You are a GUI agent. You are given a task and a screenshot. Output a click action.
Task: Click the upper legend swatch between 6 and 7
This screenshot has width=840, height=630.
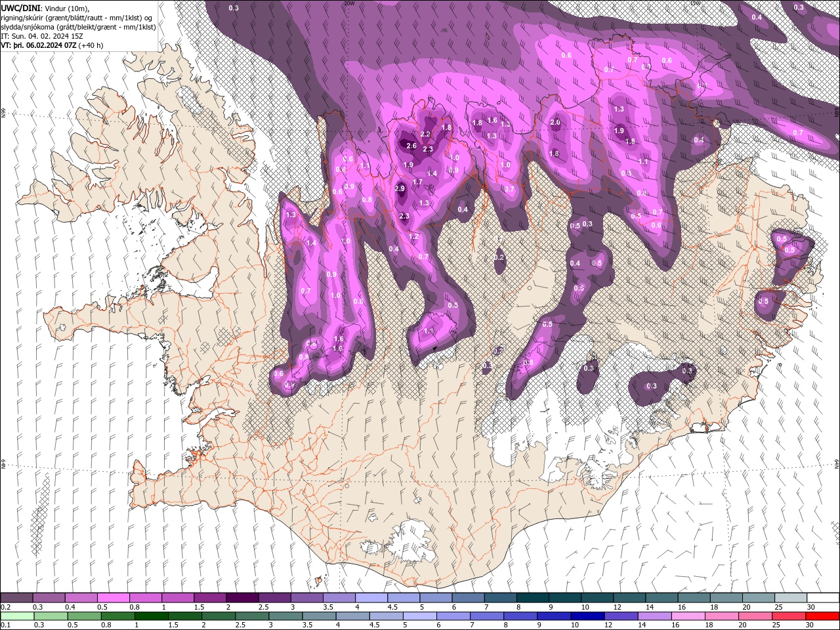coord(467,598)
